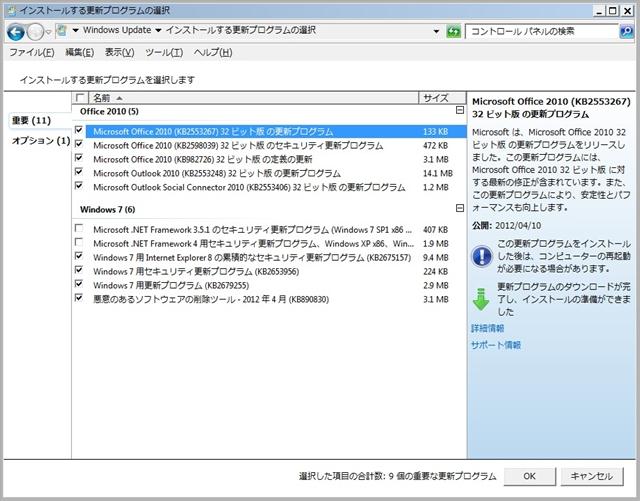Uncheck Windows 7 update KB2679255
Viewport: 640px width, 501px height.
[79, 284]
